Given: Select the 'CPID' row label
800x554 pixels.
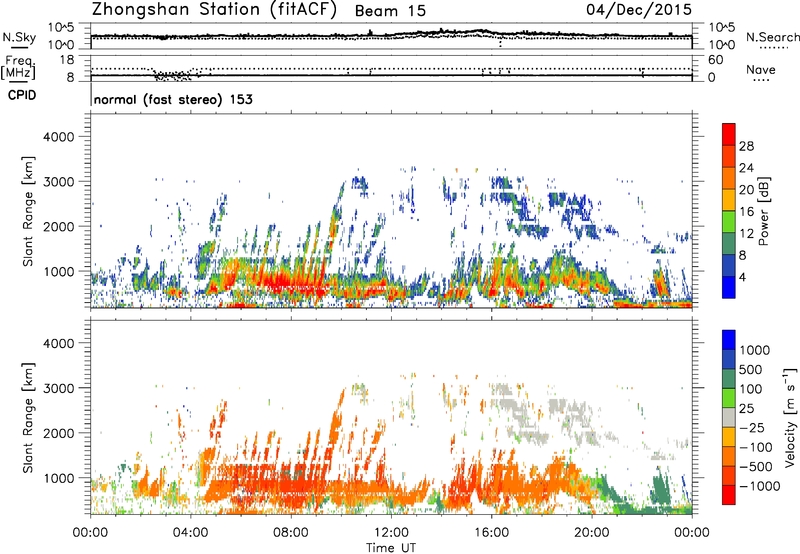Looking at the screenshot, I should click(22, 95).
